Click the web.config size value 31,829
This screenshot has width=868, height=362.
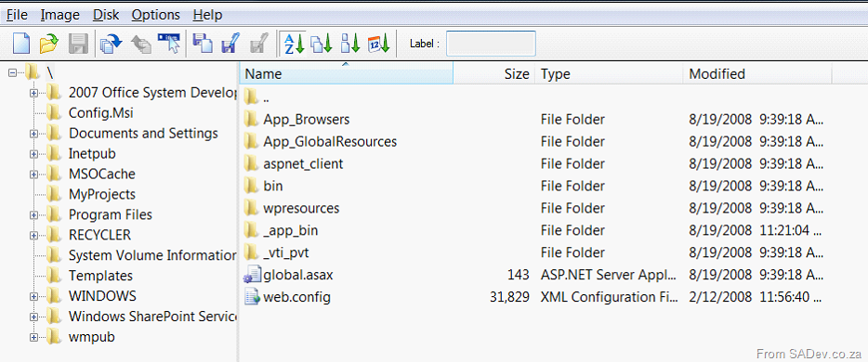[x=510, y=297]
